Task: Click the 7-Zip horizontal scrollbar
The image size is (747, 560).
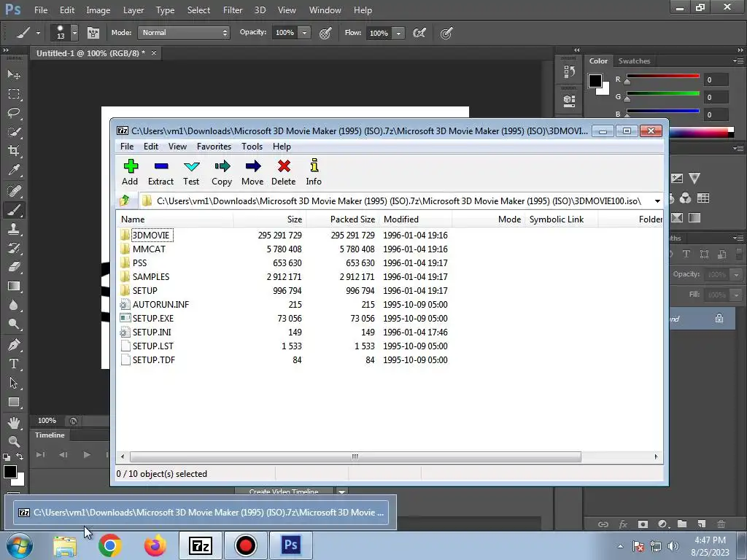Action: [355, 456]
